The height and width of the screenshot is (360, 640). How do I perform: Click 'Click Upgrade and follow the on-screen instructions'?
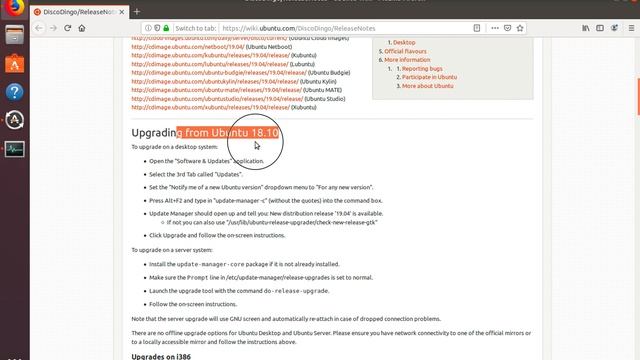tap(217, 236)
